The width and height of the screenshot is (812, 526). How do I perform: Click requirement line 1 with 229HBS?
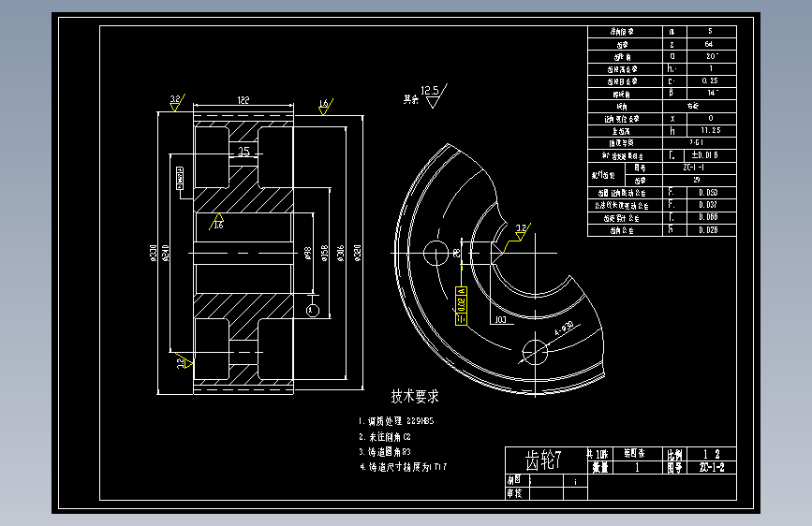(x=396, y=421)
